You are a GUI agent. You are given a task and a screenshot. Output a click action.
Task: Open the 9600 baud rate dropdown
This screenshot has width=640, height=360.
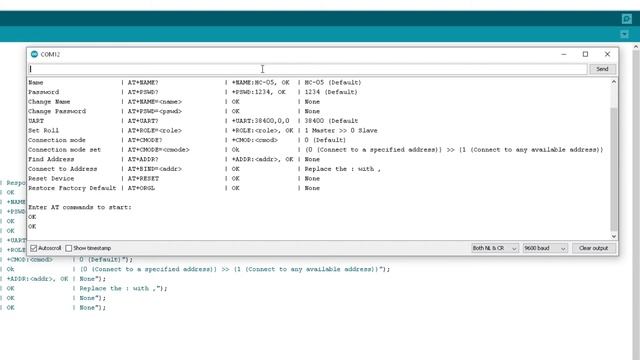[545, 248]
